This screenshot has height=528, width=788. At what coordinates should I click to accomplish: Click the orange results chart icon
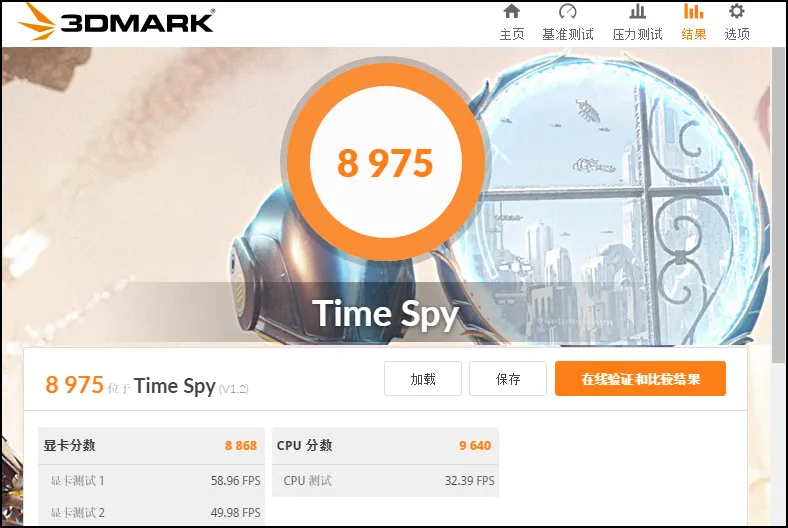click(x=694, y=11)
